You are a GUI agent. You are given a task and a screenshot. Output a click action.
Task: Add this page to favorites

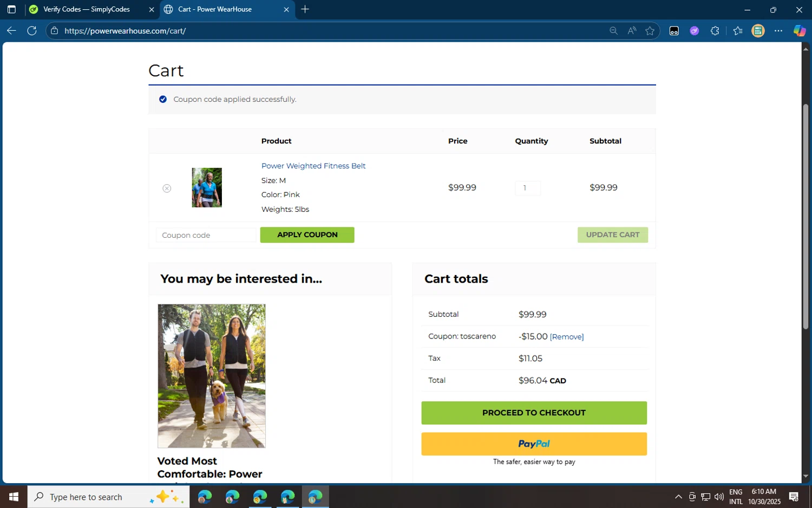click(x=650, y=31)
